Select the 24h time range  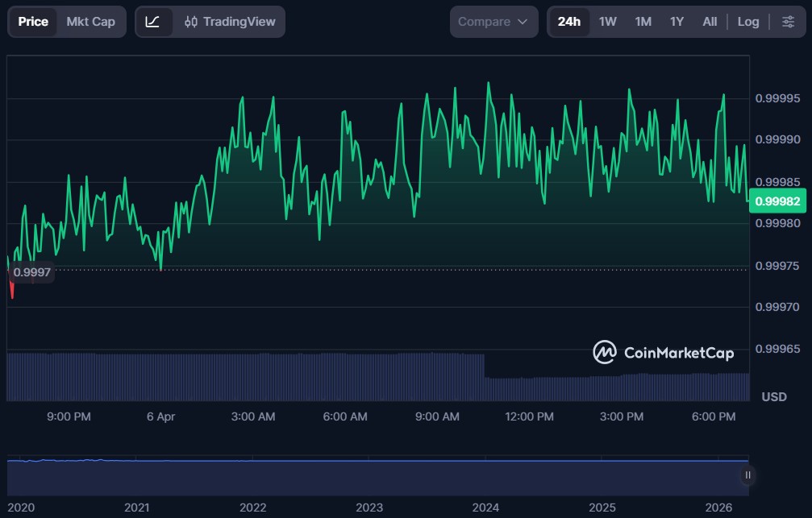point(568,22)
